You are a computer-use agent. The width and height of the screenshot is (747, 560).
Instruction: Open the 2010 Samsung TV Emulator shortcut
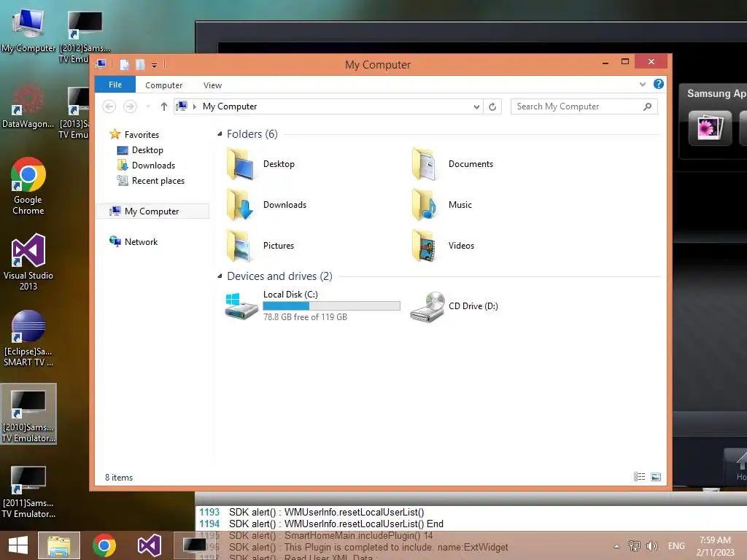click(28, 414)
